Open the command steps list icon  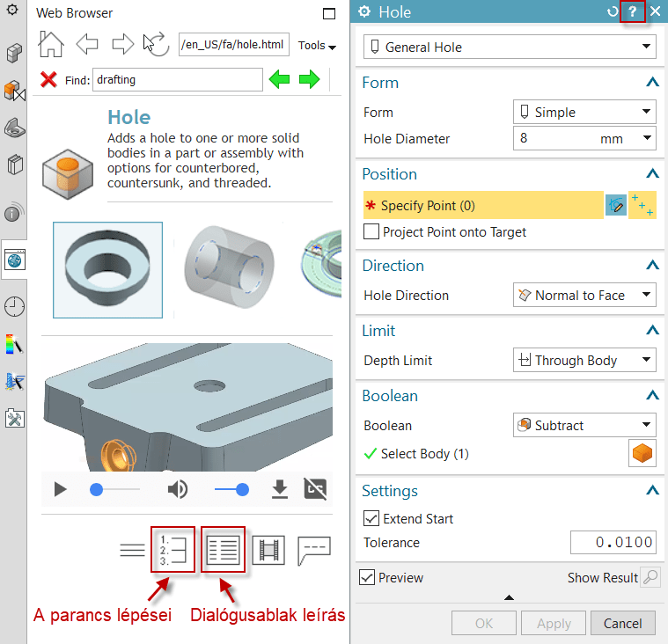pyautogui.click(x=173, y=550)
